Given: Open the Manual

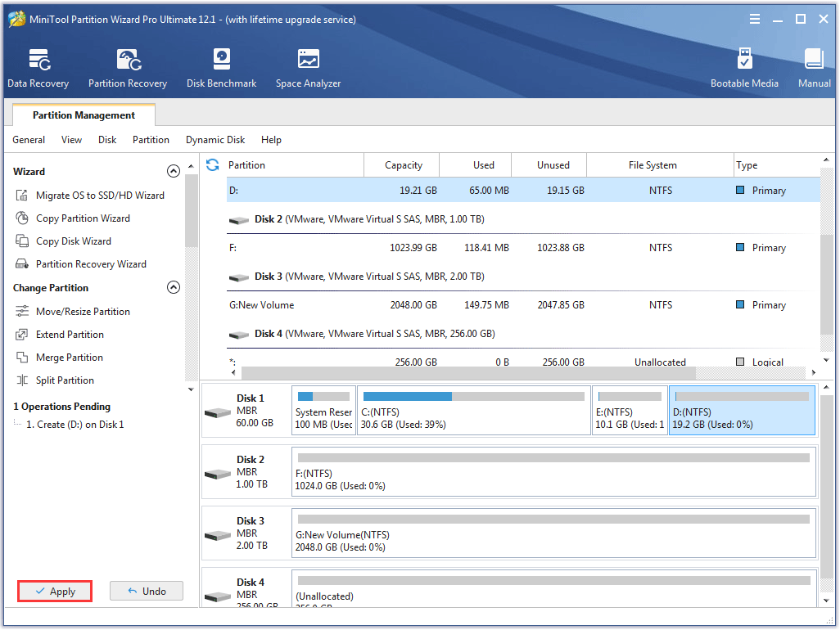Looking at the screenshot, I should click(815, 68).
